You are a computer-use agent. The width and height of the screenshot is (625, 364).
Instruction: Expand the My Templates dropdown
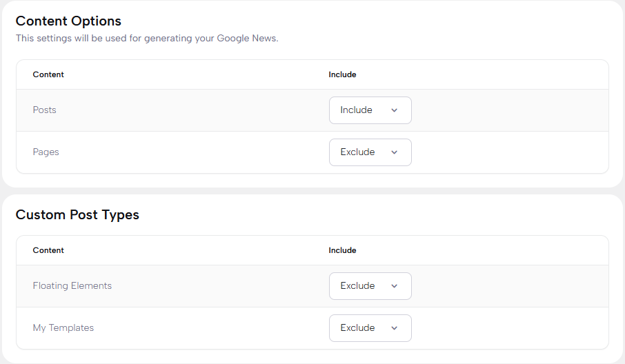coord(370,328)
